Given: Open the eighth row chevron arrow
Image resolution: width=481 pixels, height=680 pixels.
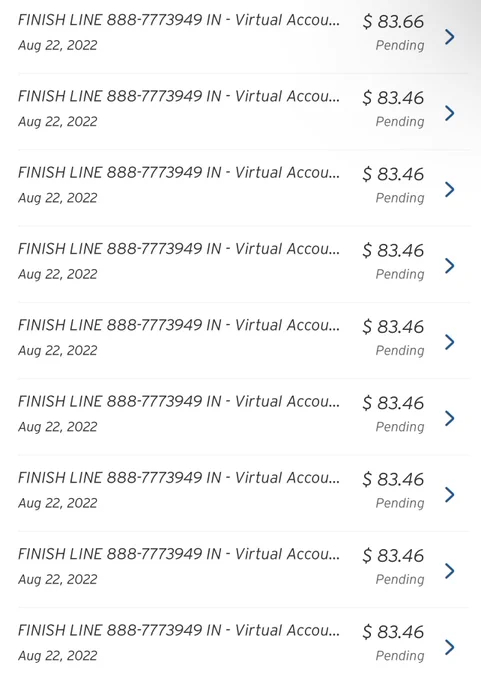Looking at the screenshot, I should (x=450, y=571).
